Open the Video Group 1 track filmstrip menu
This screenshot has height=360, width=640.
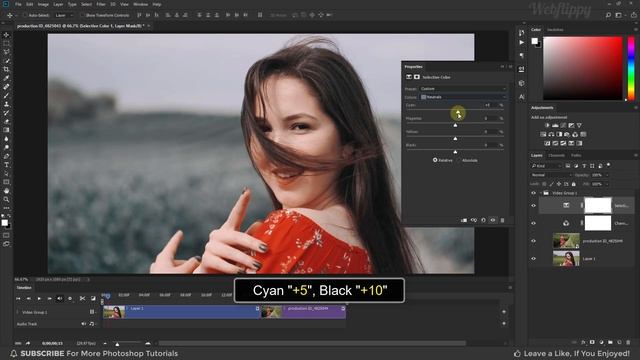coord(92,312)
